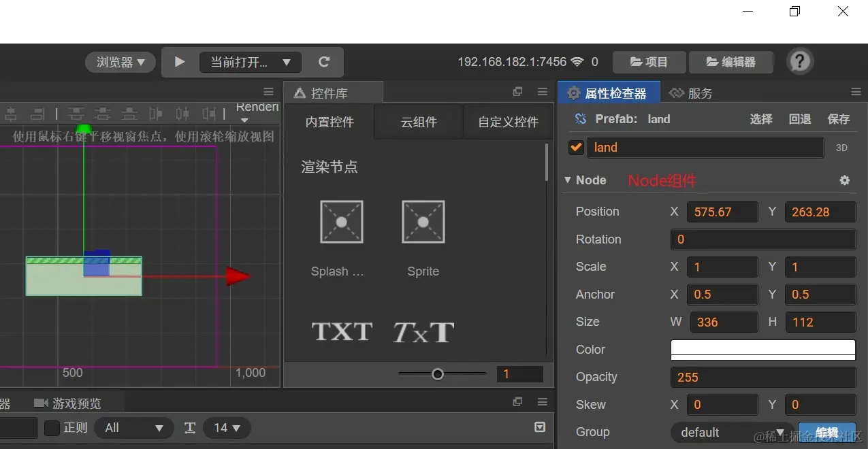The height and width of the screenshot is (449, 868).
Task: Switch to the 云组件 tab
Action: click(x=419, y=122)
